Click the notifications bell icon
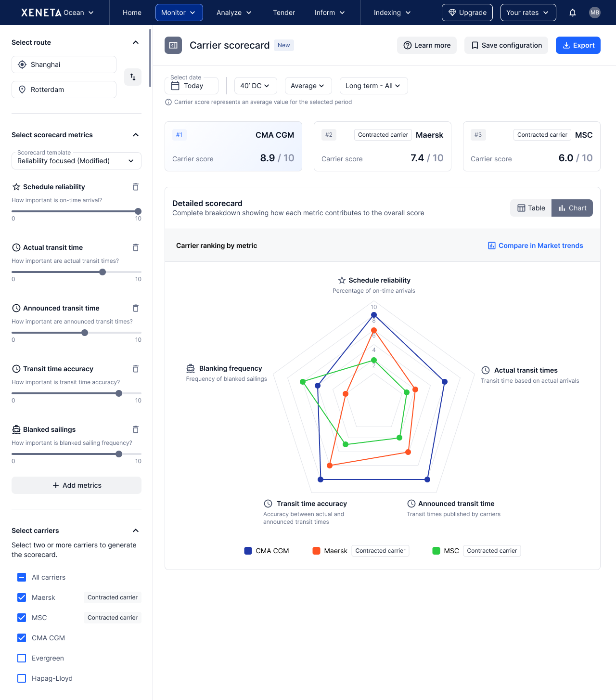 coord(573,13)
